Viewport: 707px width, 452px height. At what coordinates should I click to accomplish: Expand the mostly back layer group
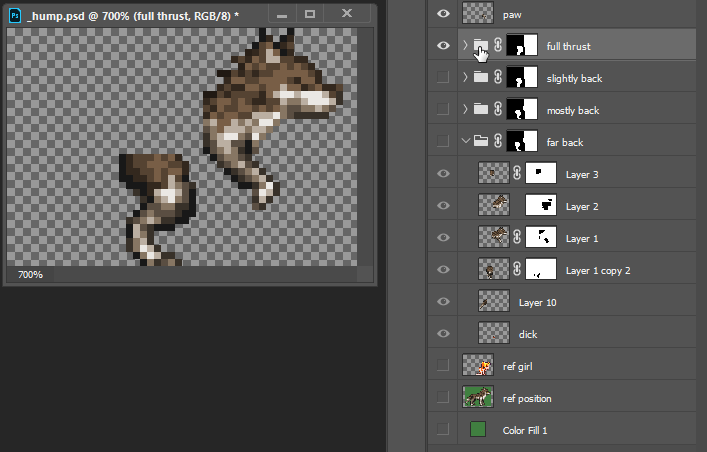tap(465, 109)
